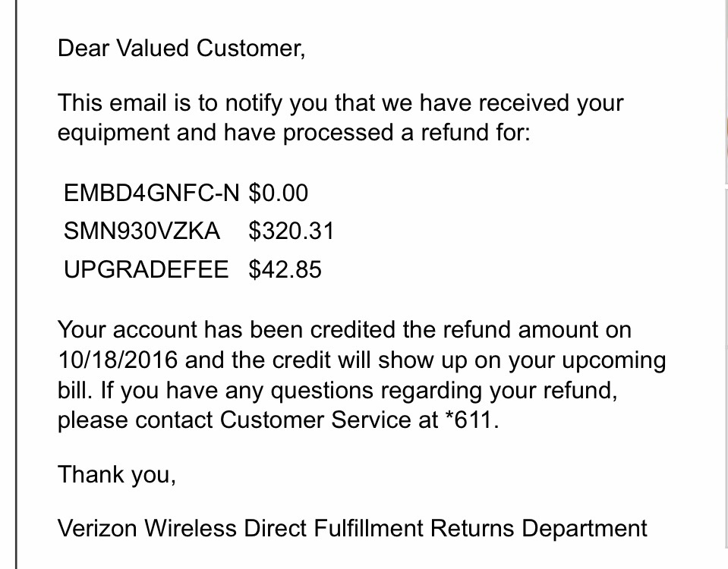Select the SMN930VZKA item code

(142, 231)
